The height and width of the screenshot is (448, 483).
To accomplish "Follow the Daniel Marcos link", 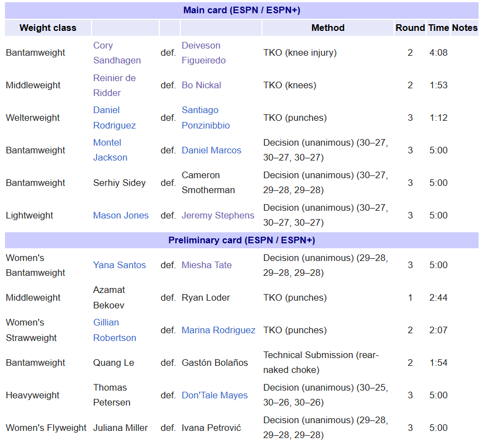I will tap(211, 151).
